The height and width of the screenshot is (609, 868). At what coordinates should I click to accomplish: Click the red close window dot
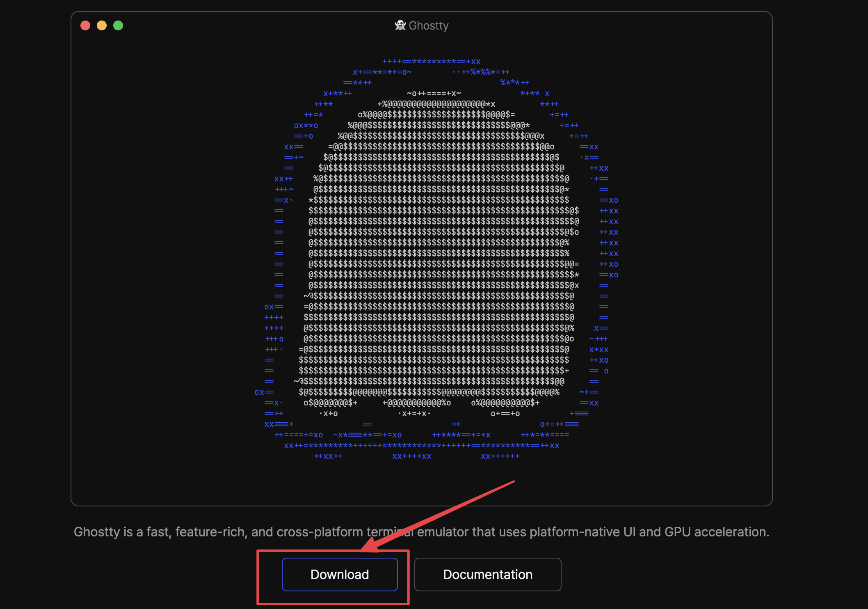[85, 25]
